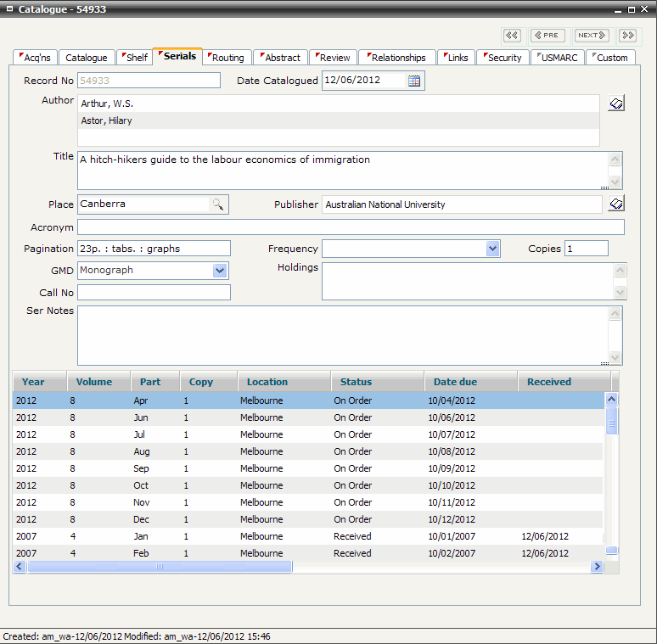Screen dimensions: 657x644
Task: Open the USMARC tab
Action: tap(558, 58)
